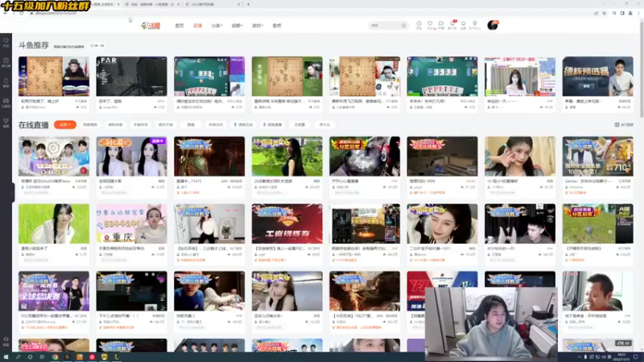This screenshot has width=644, height=362.
Task: Open followed streamers heart icon in header
Action: pos(430,25)
